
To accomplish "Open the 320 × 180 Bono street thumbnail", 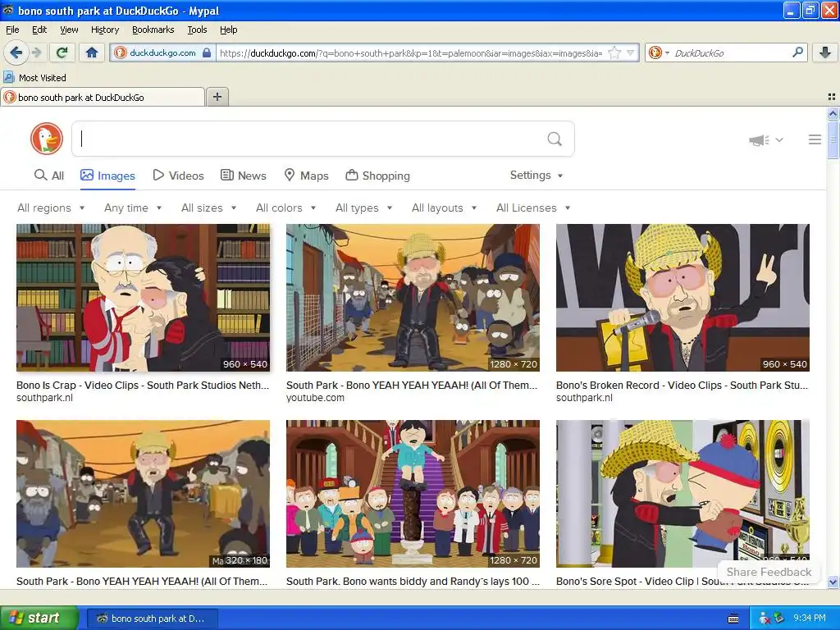I will point(143,493).
